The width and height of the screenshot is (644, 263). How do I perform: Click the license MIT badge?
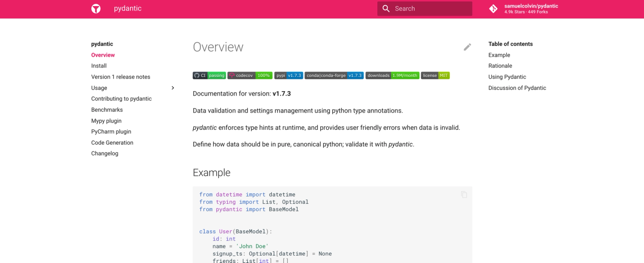coord(435,75)
